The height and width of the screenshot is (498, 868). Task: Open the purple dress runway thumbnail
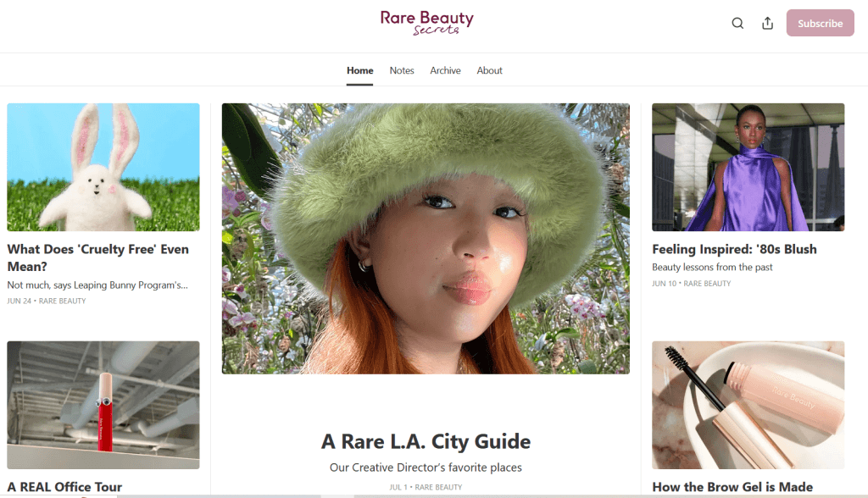click(x=748, y=167)
